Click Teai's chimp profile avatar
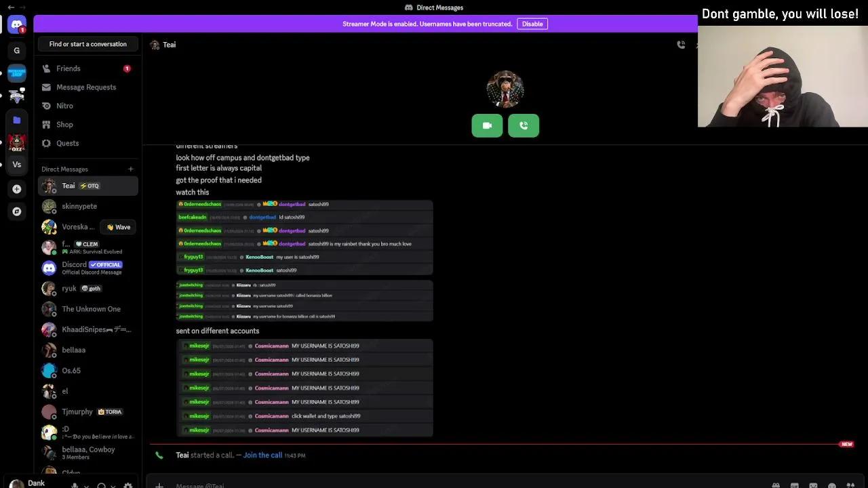868x488 pixels. (505, 89)
